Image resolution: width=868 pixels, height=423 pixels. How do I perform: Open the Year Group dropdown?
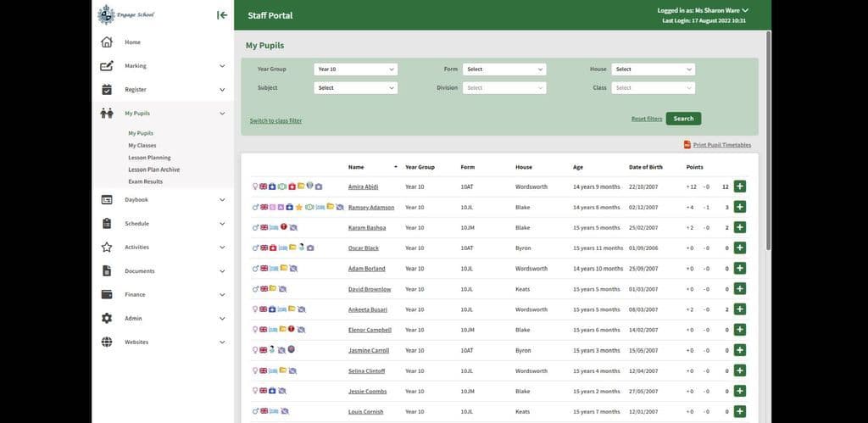pyautogui.click(x=355, y=70)
